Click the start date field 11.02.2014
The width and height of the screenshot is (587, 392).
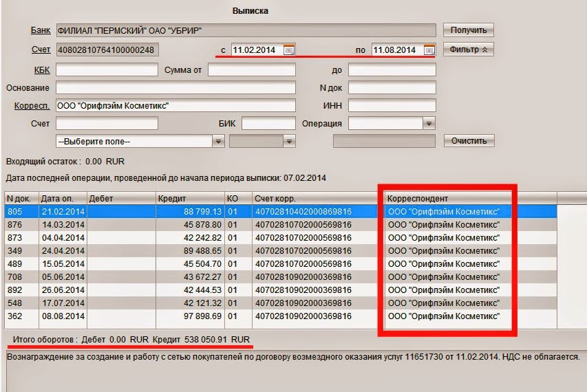[257, 50]
